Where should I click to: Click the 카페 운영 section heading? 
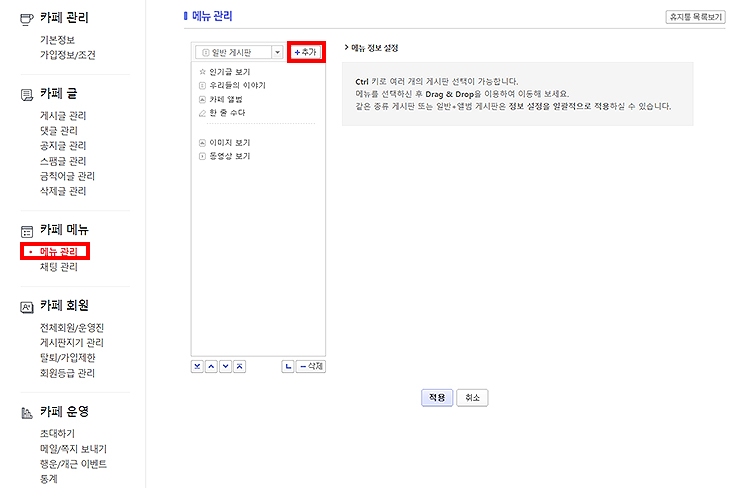coord(64,412)
